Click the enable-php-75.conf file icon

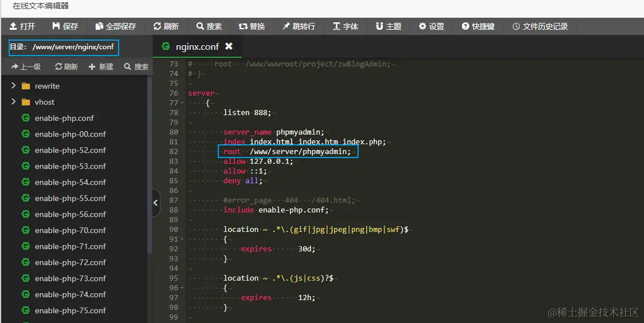click(25, 310)
